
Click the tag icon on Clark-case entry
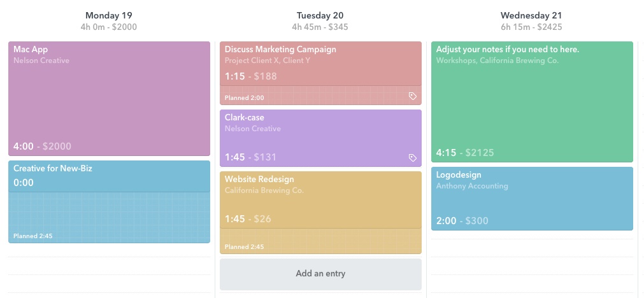click(413, 157)
